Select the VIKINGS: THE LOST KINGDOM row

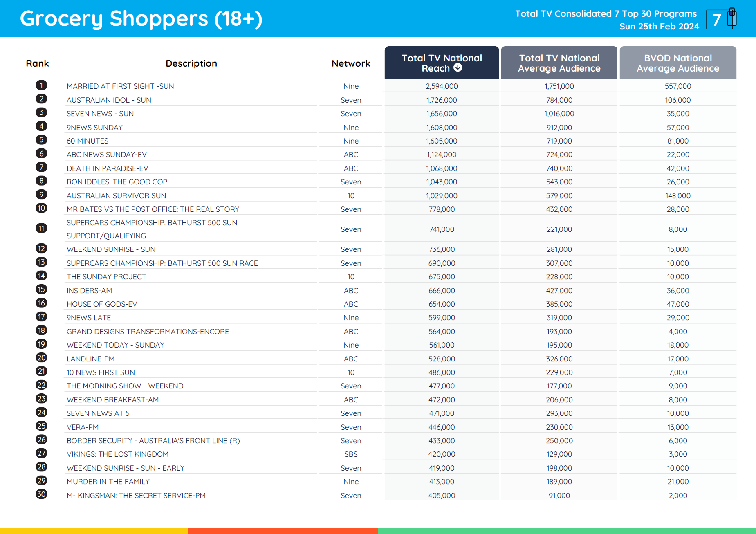click(x=117, y=454)
